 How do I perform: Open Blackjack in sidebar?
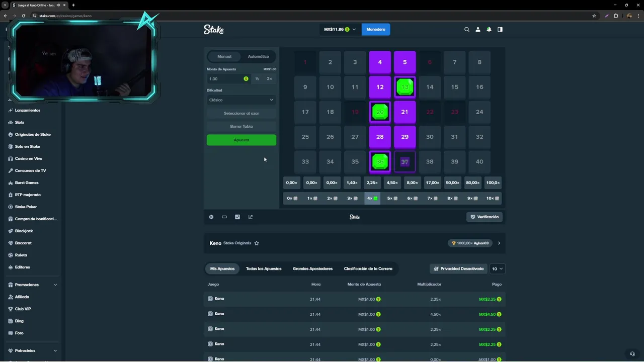pyautogui.click(x=24, y=231)
